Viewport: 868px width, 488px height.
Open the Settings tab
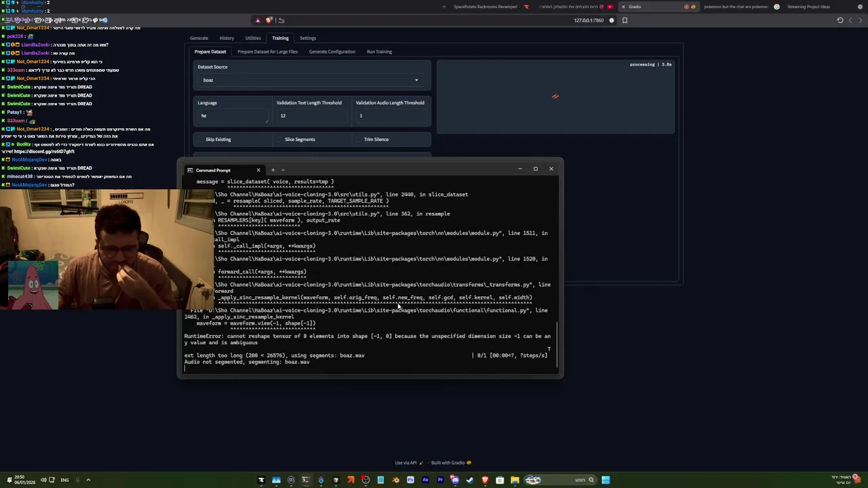pos(308,38)
